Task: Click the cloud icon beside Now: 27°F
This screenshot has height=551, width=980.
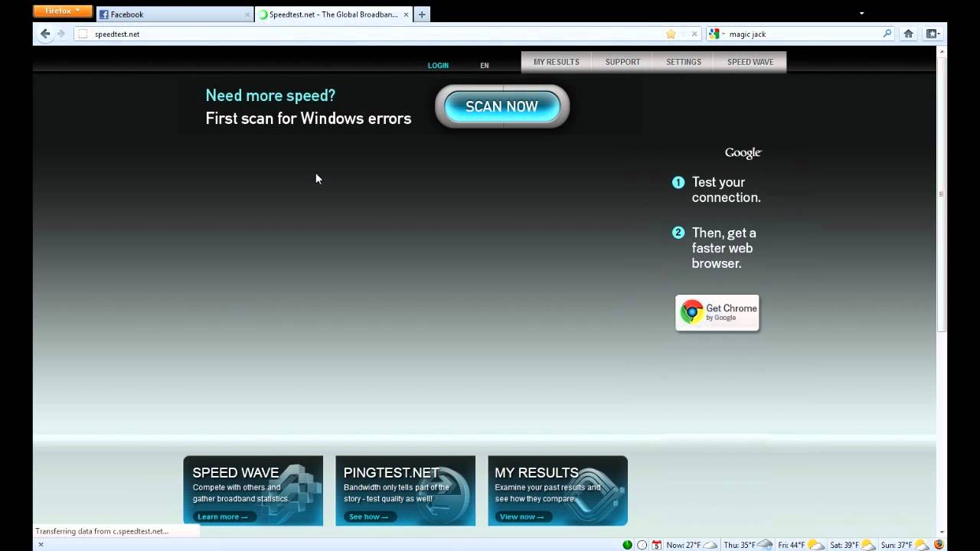Action: (x=710, y=545)
